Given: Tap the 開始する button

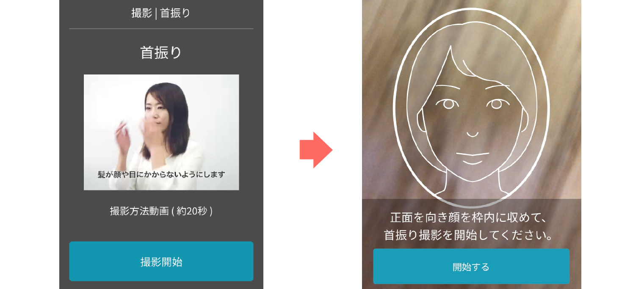Looking at the screenshot, I should [x=471, y=266].
